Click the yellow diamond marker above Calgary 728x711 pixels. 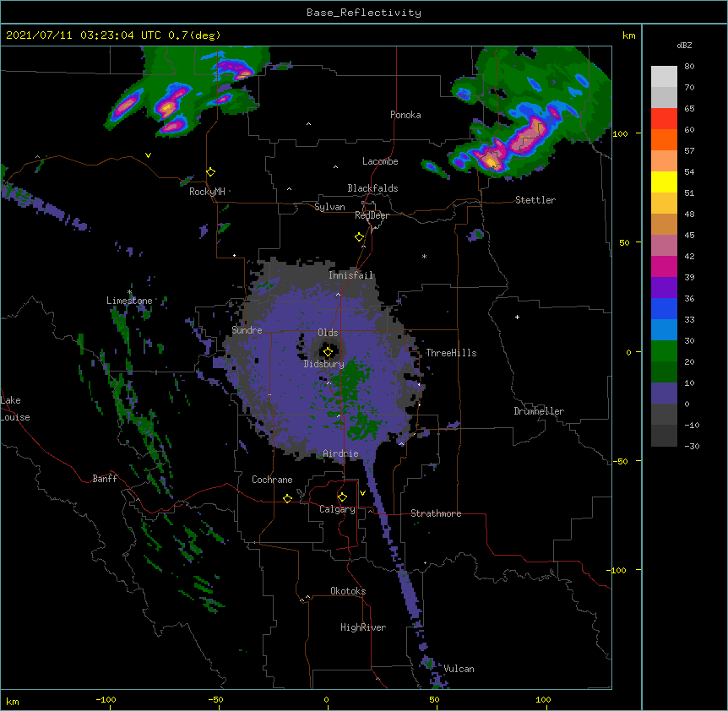pos(342,497)
